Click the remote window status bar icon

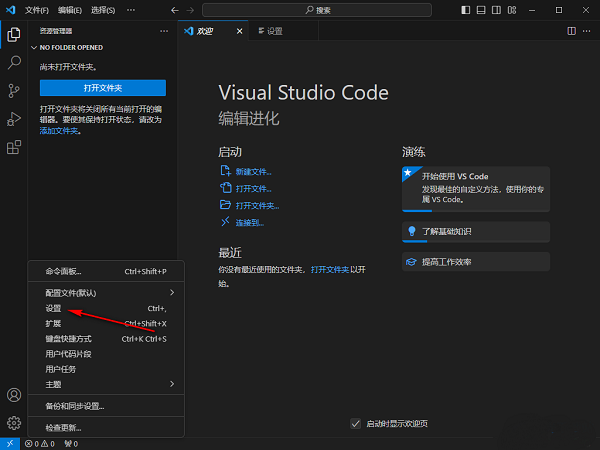pos(9,443)
